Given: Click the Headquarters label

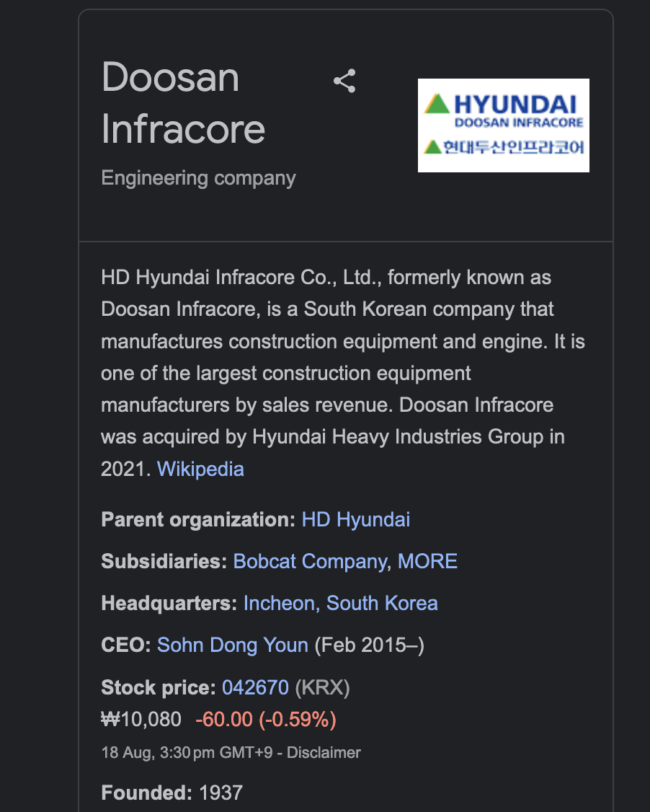Looking at the screenshot, I should pyautogui.click(x=169, y=604).
